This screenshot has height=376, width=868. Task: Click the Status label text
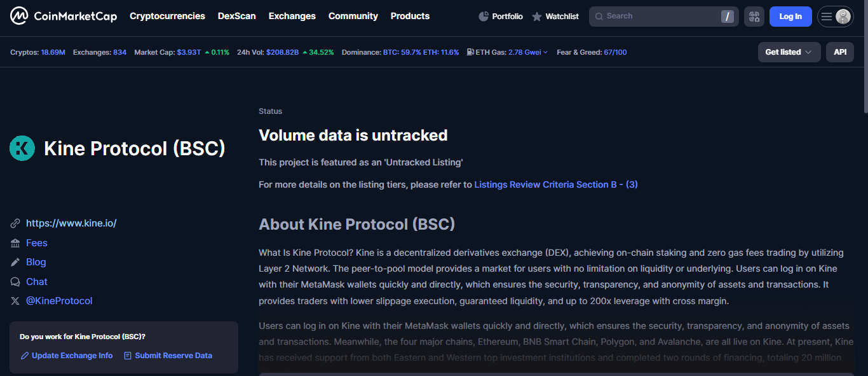pyautogui.click(x=271, y=111)
